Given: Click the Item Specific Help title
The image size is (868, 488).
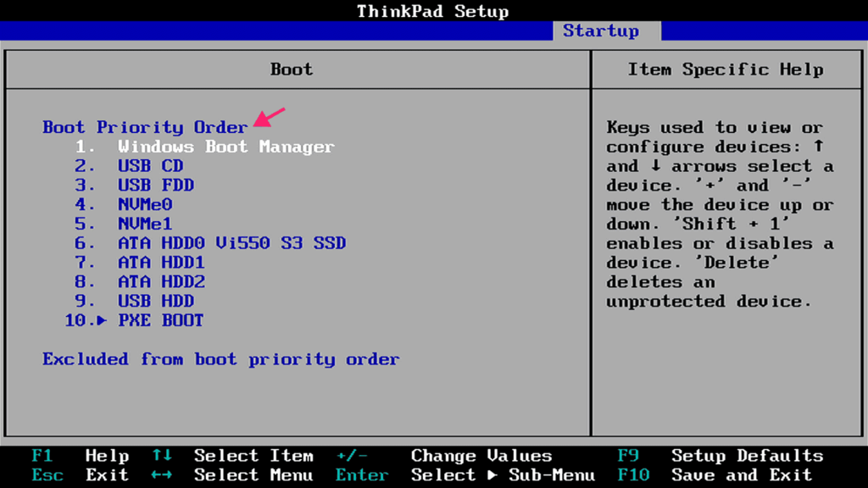Looking at the screenshot, I should coord(726,69).
